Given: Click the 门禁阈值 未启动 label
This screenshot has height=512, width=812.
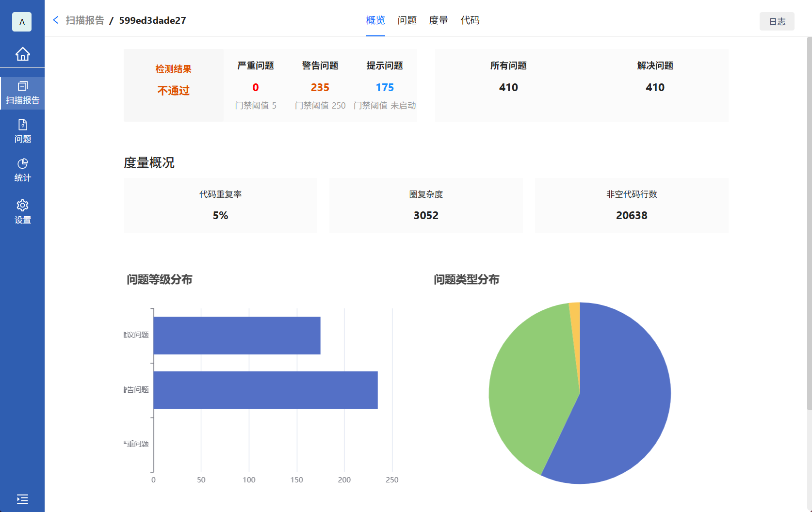Looking at the screenshot, I should (x=385, y=106).
